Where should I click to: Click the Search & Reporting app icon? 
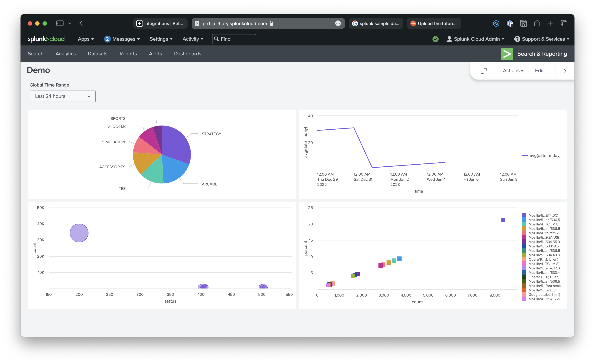click(x=507, y=54)
